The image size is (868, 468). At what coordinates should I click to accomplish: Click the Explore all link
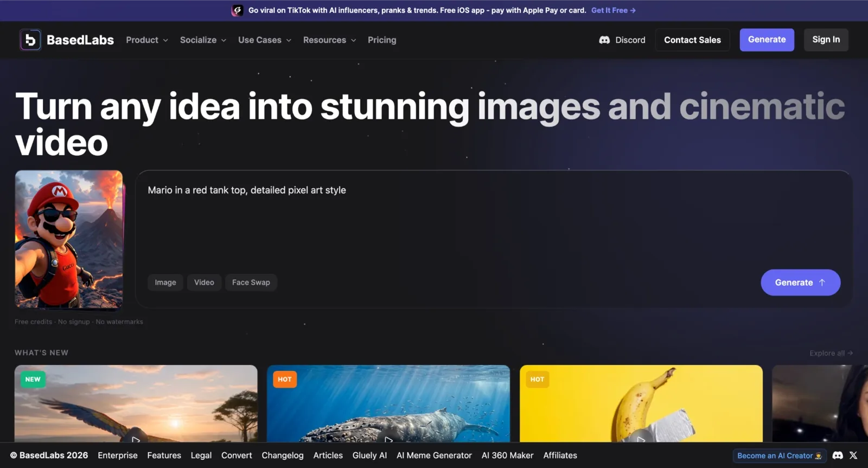[831, 353]
